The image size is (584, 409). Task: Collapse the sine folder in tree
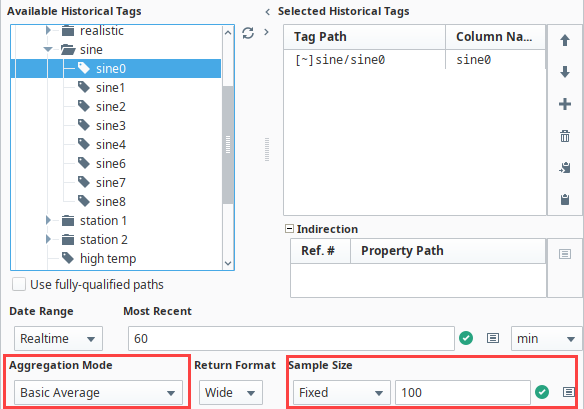(48, 49)
